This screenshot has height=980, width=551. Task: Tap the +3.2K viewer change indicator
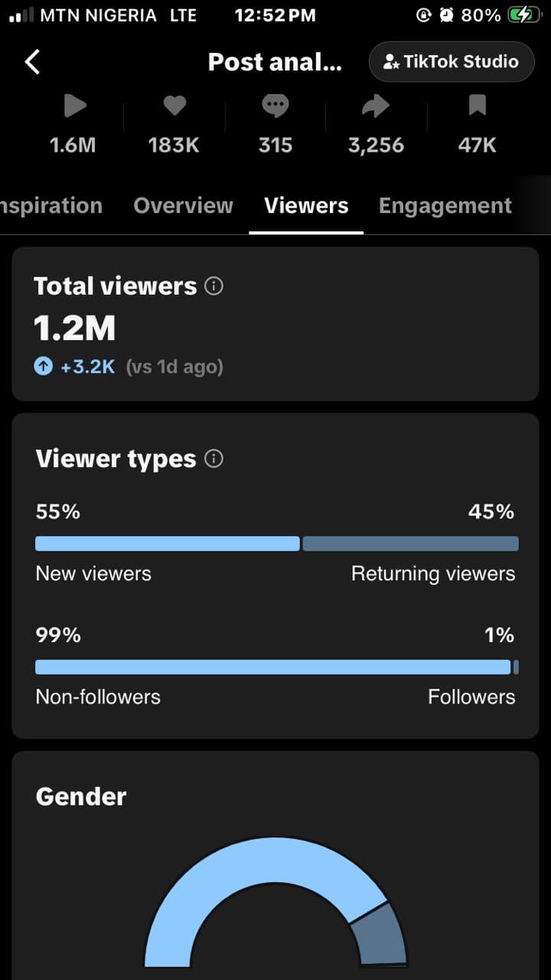[x=75, y=367]
